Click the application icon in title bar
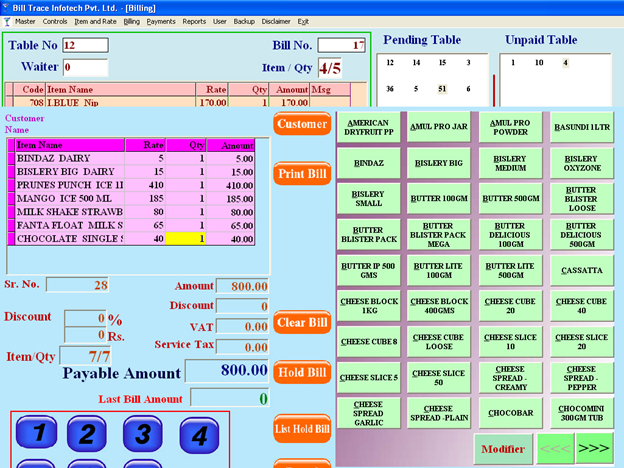Image resolution: width=624 pixels, height=468 pixels. (x=7, y=7)
